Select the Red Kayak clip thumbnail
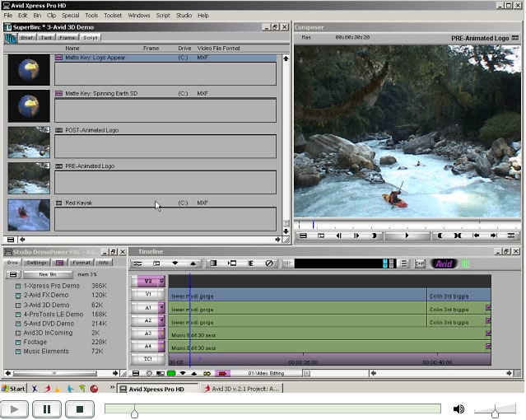Image resolution: width=526 pixels, height=420 pixels. [x=29, y=215]
